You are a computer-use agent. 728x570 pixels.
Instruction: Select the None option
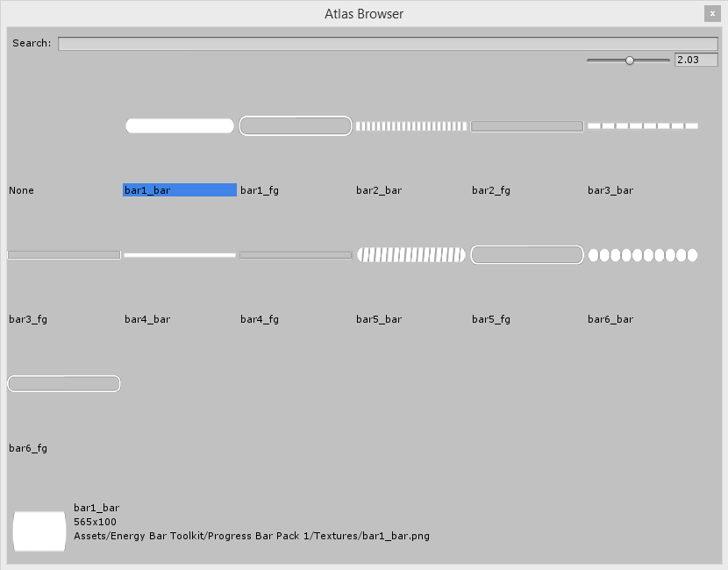point(21,190)
